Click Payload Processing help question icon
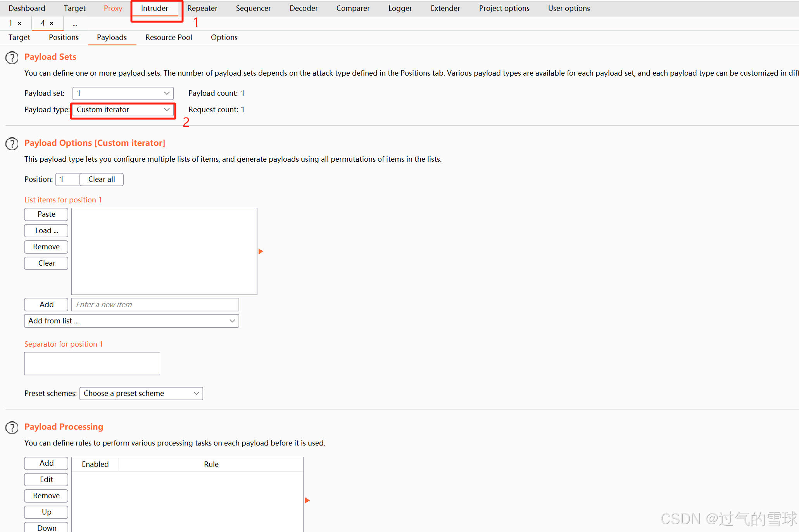 click(x=12, y=428)
